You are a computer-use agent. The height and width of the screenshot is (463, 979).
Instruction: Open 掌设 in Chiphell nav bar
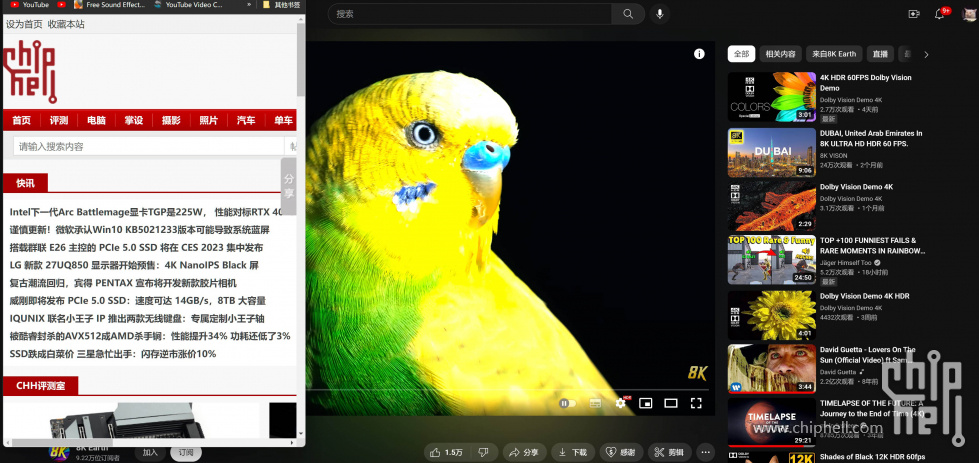(x=134, y=120)
